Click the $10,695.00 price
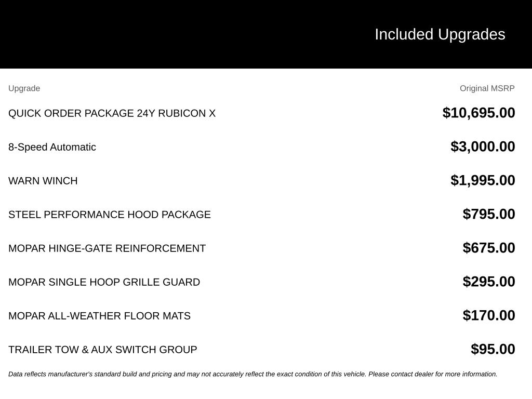 [478, 113]
